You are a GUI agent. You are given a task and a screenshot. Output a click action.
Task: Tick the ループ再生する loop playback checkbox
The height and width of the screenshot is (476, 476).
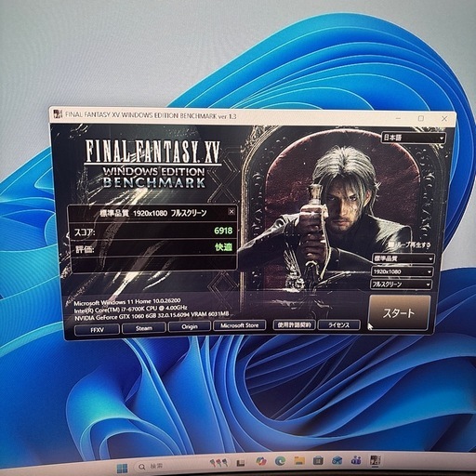point(391,245)
